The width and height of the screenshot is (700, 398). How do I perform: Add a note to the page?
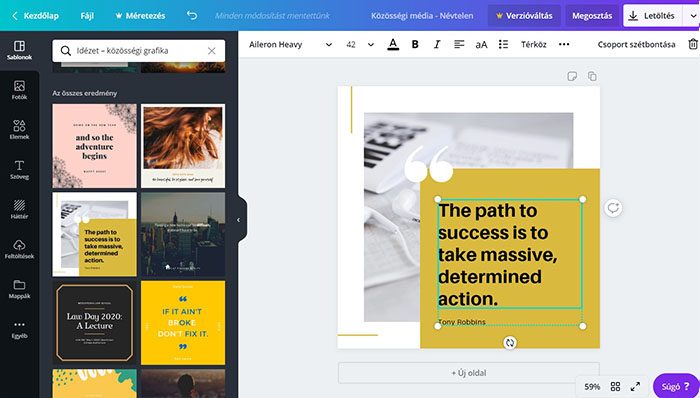[572, 76]
